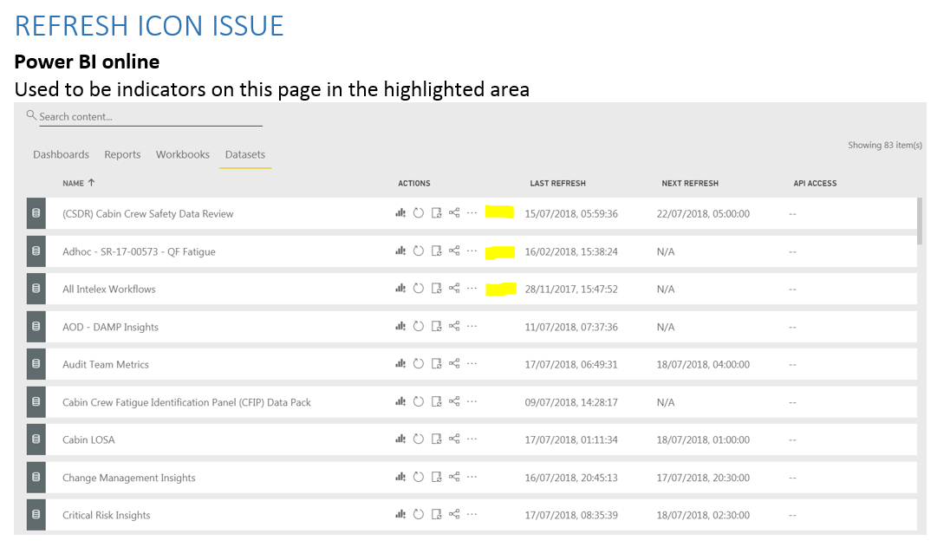Open more options for CSDR Cabin Crew dataset
937x560 pixels.
pos(472,212)
